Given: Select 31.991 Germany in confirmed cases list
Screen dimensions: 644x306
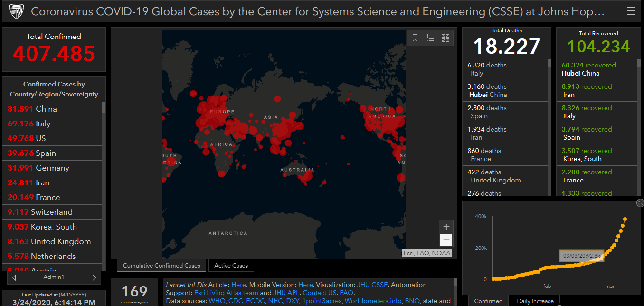Looking at the screenshot, I should [x=52, y=168].
